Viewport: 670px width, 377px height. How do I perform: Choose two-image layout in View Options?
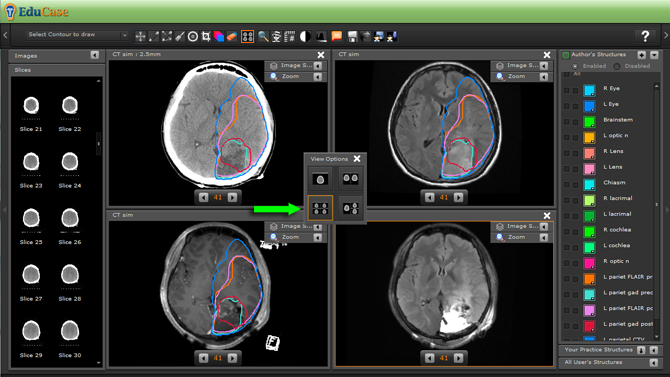pos(350,179)
